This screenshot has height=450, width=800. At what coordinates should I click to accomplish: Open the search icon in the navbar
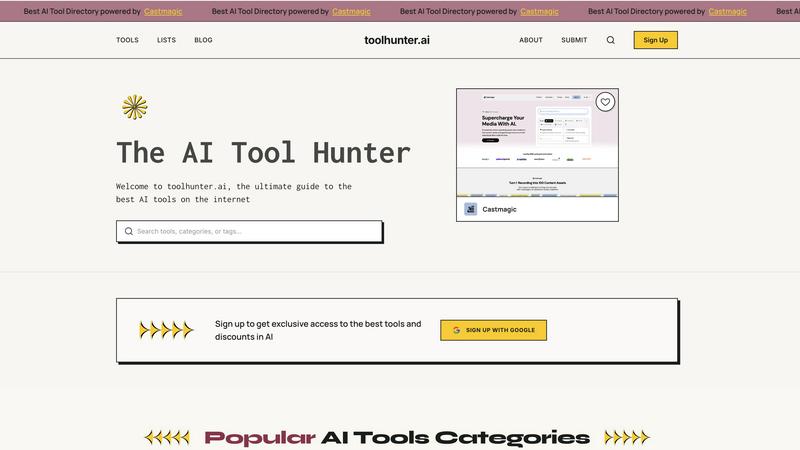[x=610, y=40]
